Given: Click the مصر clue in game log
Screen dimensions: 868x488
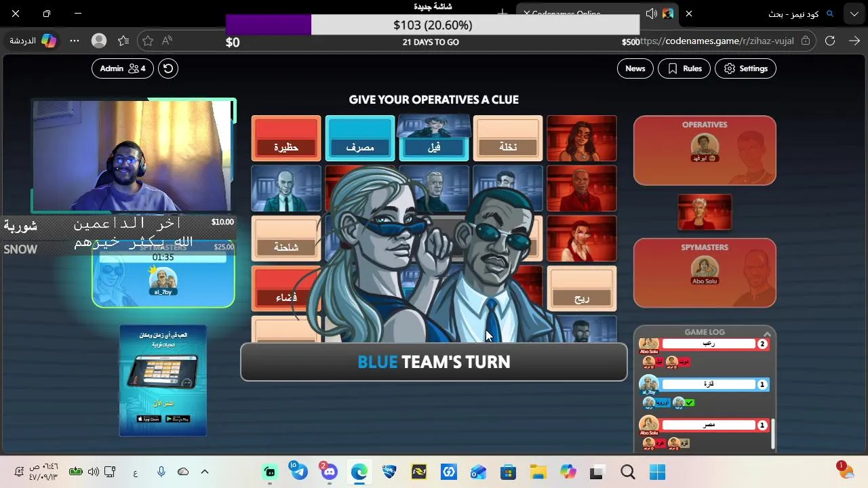Looking at the screenshot, I should coord(709,425).
